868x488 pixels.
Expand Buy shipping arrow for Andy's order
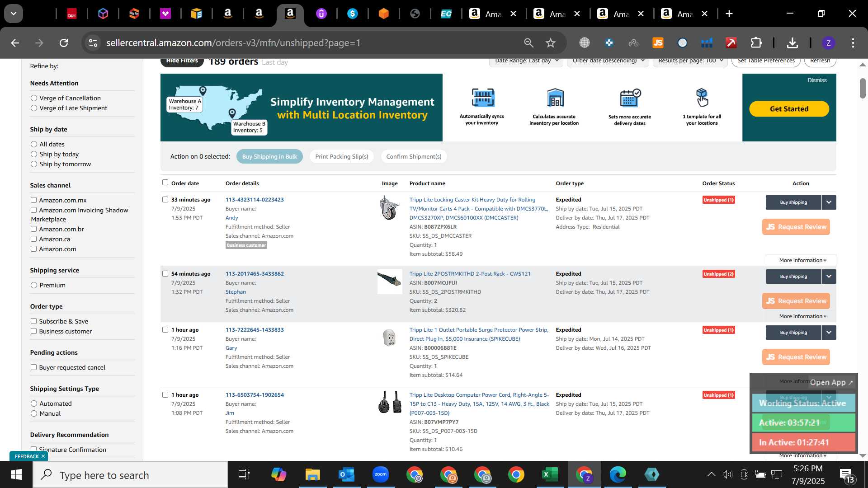[829, 202]
